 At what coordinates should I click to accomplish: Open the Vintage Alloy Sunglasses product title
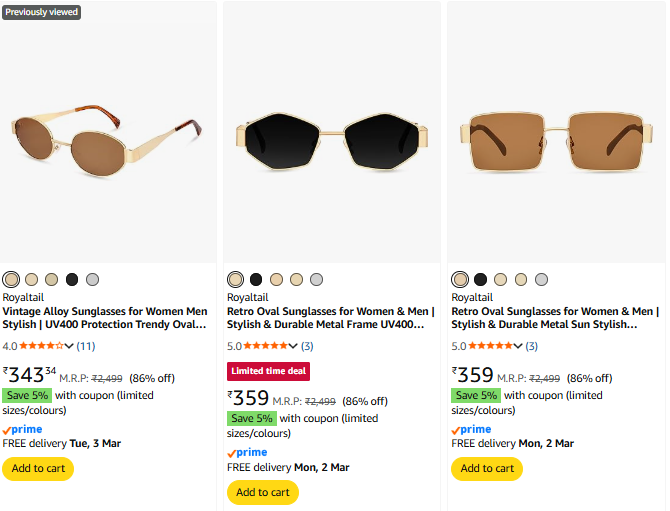click(105, 317)
